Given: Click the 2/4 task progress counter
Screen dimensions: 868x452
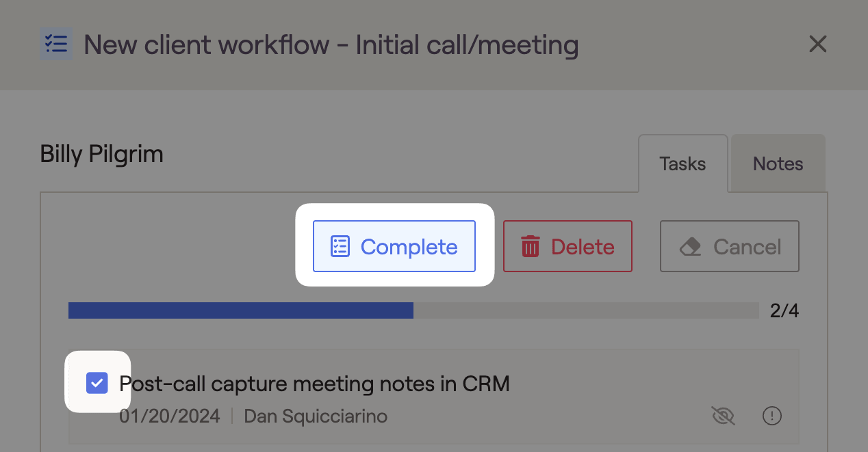Looking at the screenshot, I should tap(784, 311).
